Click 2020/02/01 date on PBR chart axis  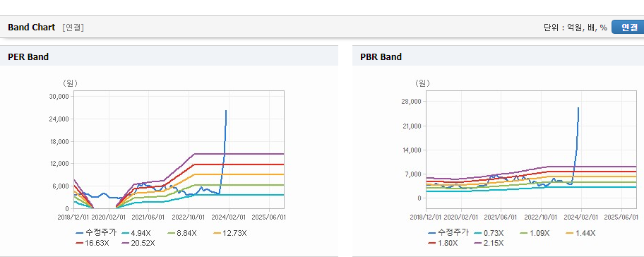coord(461,217)
